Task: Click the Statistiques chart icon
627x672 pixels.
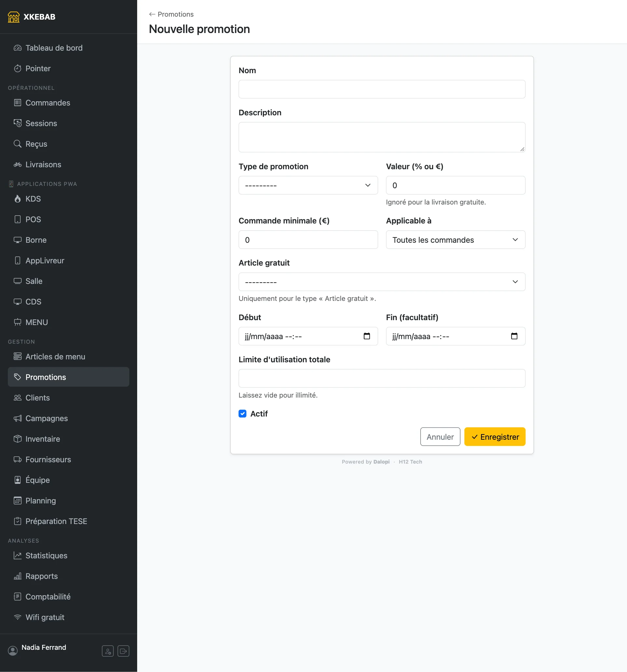Action: [x=18, y=555]
